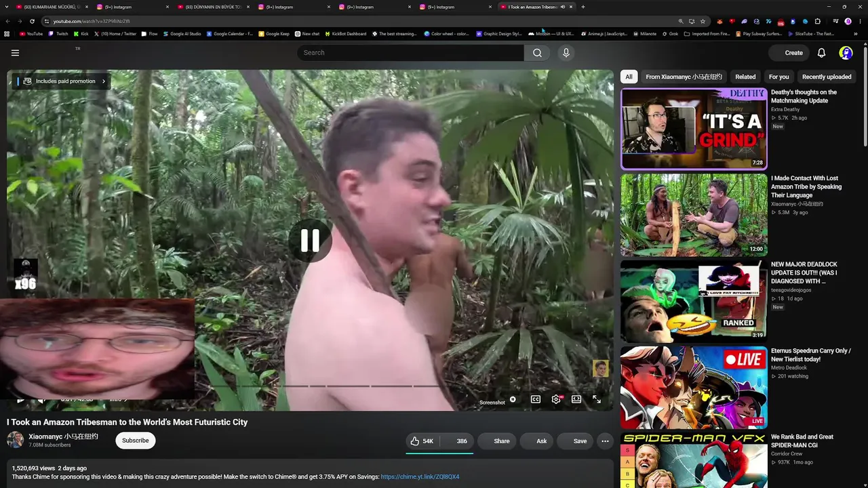The image size is (868, 488).
Task: Dislike the video showing 386
Action: point(458,441)
